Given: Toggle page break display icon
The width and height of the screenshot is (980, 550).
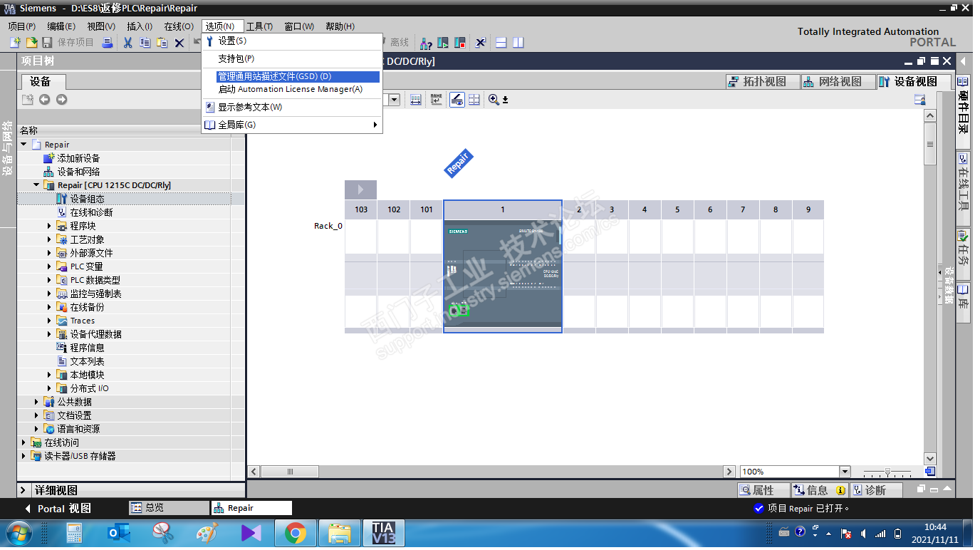Looking at the screenshot, I should (x=474, y=100).
